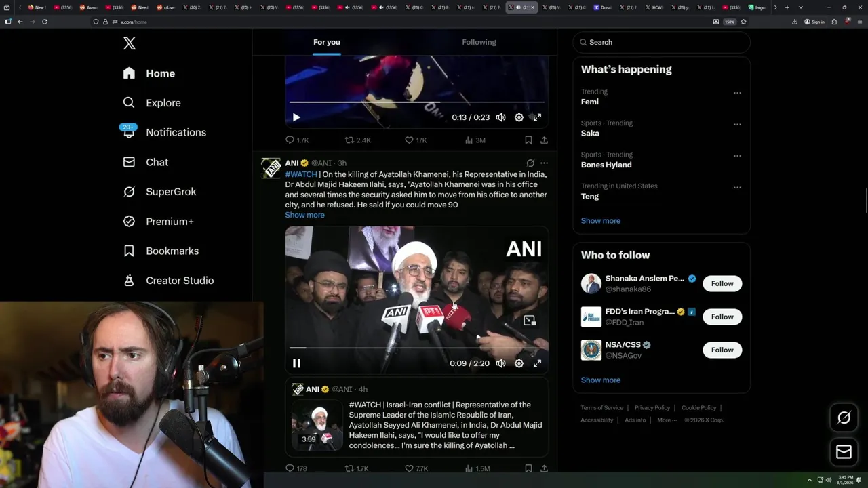
Task: Mute the ANI video at 0:09 / 2:20
Action: pyautogui.click(x=500, y=363)
